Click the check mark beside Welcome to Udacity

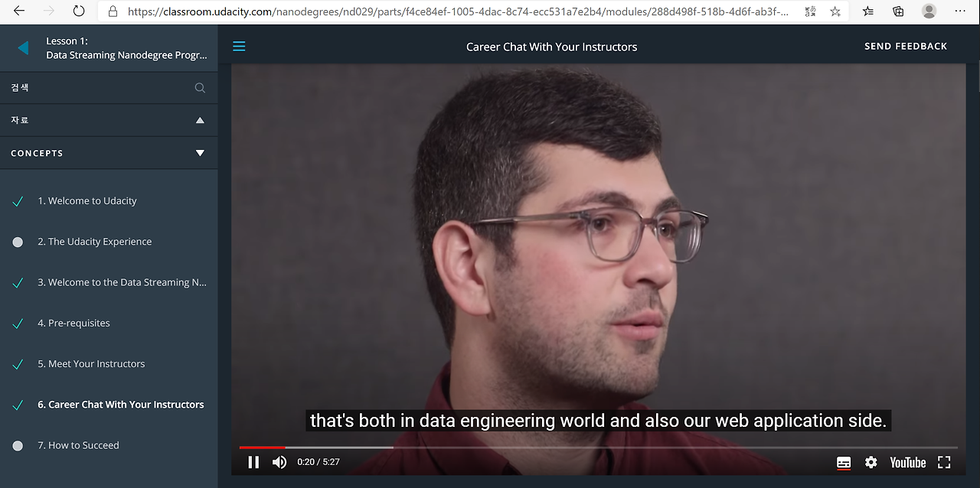pos(18,201)
